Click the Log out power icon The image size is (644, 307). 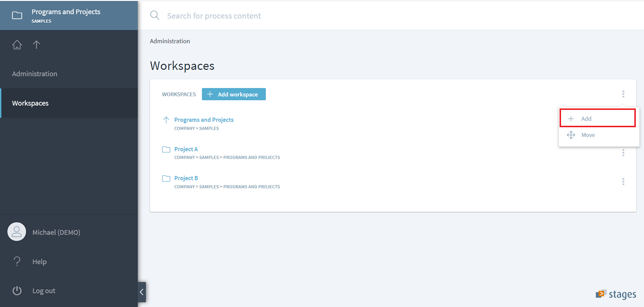(x=17, y=291)
